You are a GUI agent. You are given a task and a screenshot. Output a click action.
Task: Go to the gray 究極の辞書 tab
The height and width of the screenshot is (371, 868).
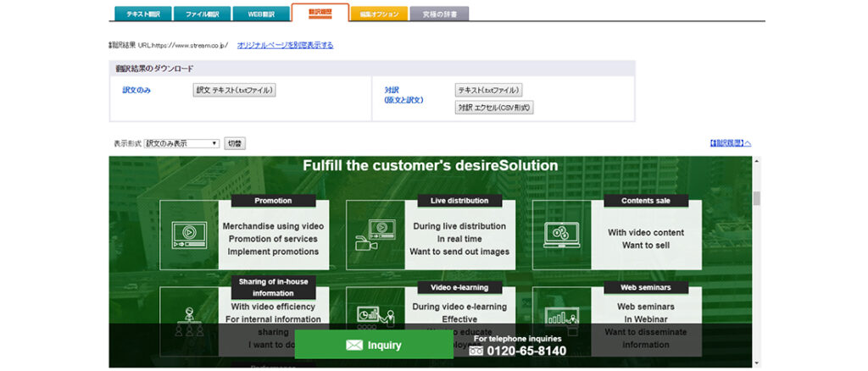[440, 14]
